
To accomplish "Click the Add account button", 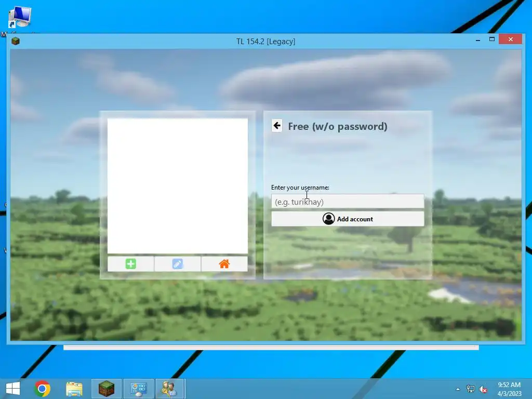I will click(348, 219).
